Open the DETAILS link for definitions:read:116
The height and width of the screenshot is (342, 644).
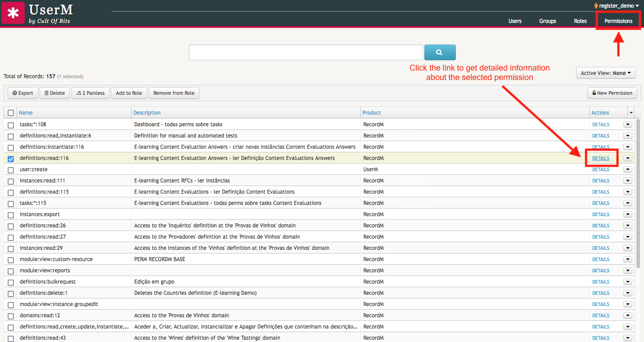[x=600, y=158]
